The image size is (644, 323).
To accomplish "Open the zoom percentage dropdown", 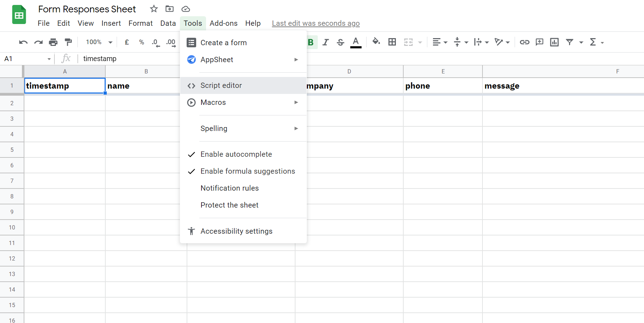I will 98,42.
